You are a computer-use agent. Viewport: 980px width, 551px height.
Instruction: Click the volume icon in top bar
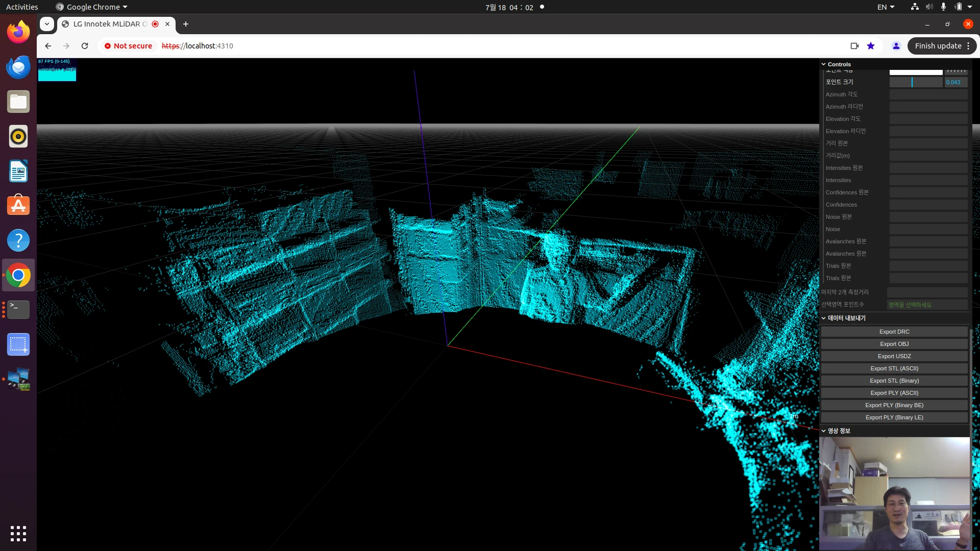929,7
